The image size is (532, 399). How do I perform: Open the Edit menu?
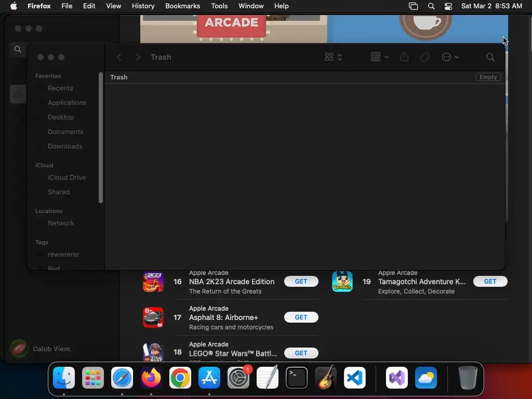tap(89, 6)
